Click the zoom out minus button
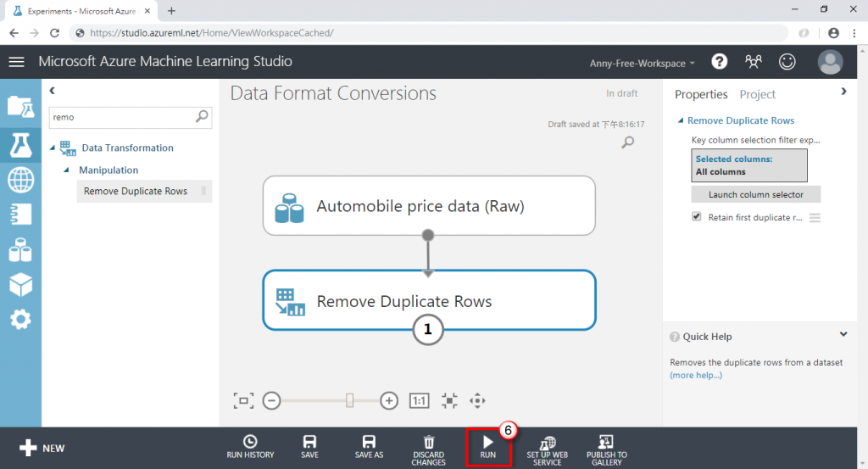 tap(272, 400)
